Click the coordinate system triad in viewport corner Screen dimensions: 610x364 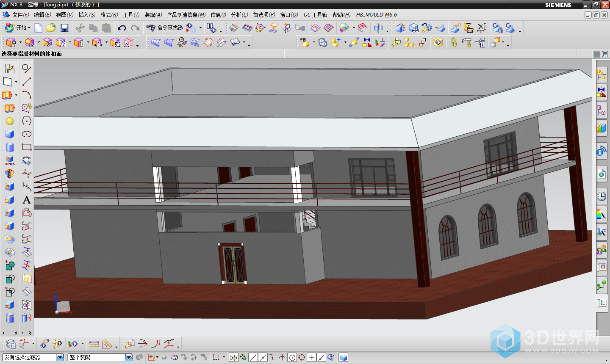[63, 304]
